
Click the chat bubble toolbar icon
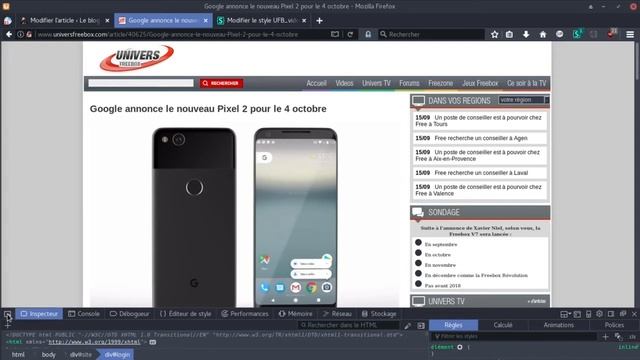click(x=560, y=35)
